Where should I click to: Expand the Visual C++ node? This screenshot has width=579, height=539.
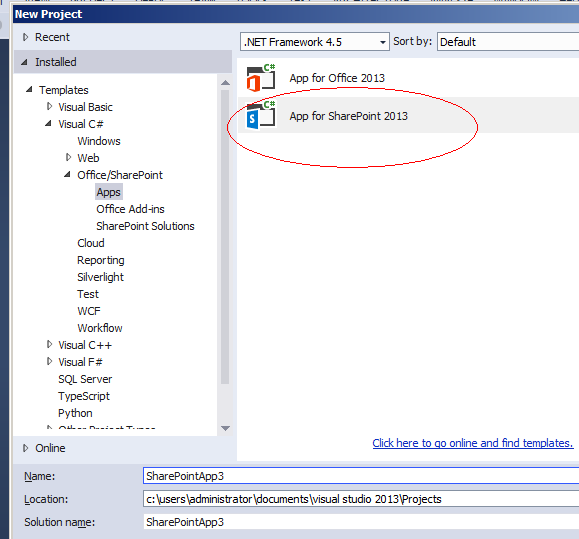click(49, 344)
